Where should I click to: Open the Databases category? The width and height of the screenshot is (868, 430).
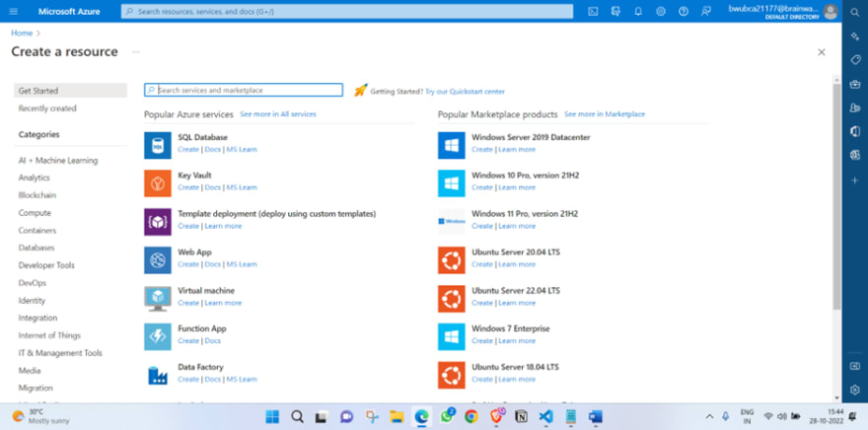36,248
